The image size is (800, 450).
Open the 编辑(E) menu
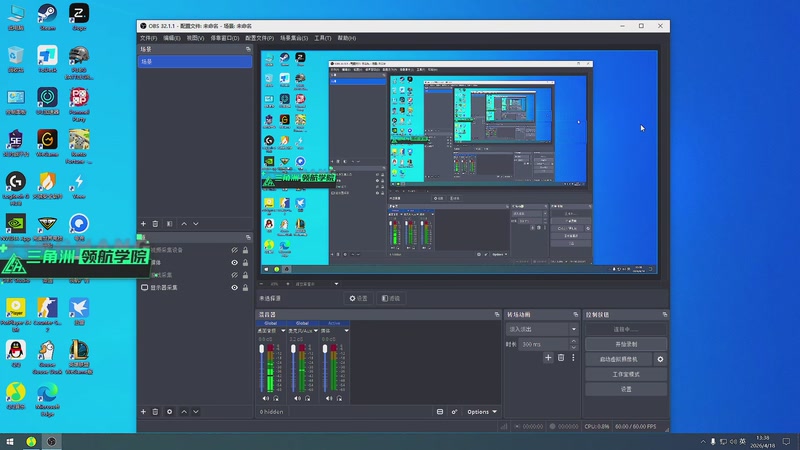click(171, 38)
